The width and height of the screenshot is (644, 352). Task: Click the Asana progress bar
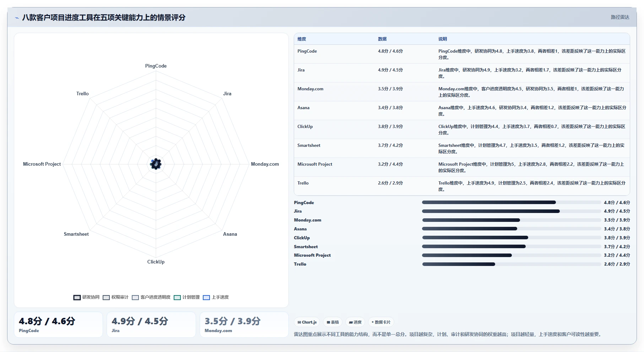pyautogui.click(x=512, y=229)
